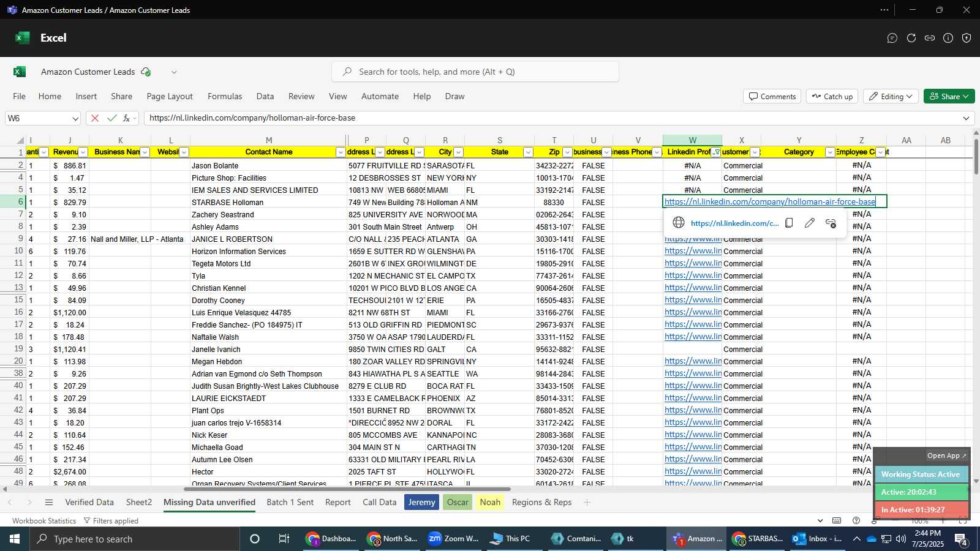Copy the tab link from the header icon
Screen dimensions: 980x551
coord(930,38)
